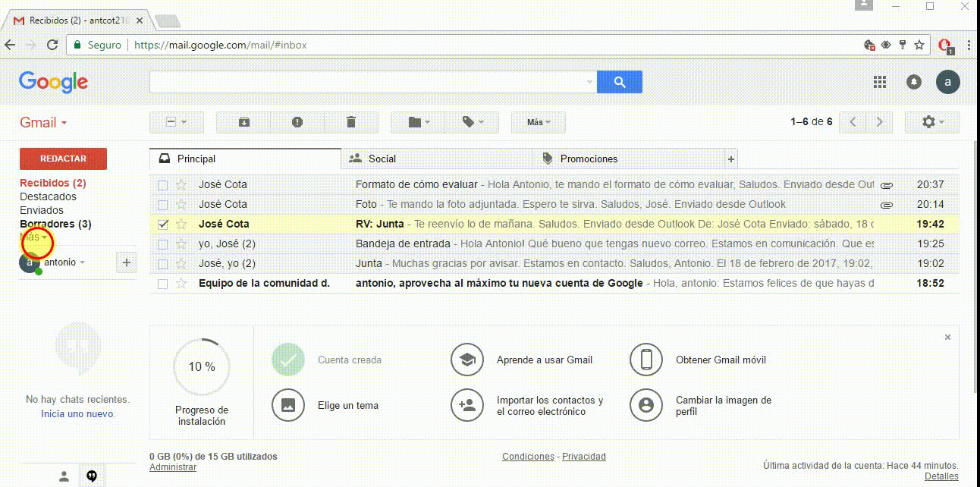Image resolution: width=980 pixels, height=487 pixels.
Task: Star the Bandeja de entrada message
Action: (x=181, y=243)
